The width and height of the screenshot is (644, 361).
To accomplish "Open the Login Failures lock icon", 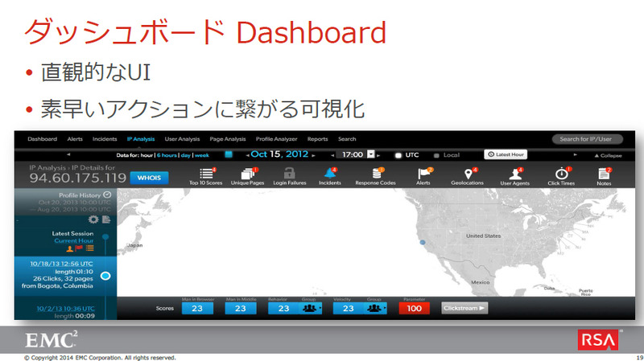I will point(289,173).
